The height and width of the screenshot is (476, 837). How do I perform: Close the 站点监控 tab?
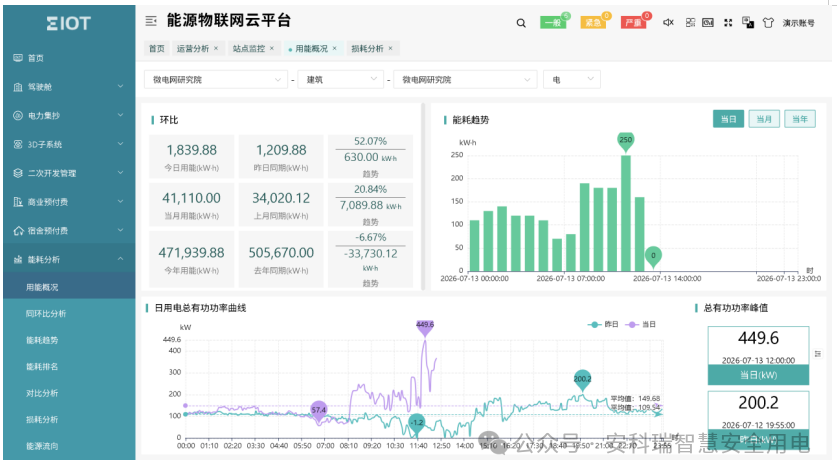coord(272,48)
